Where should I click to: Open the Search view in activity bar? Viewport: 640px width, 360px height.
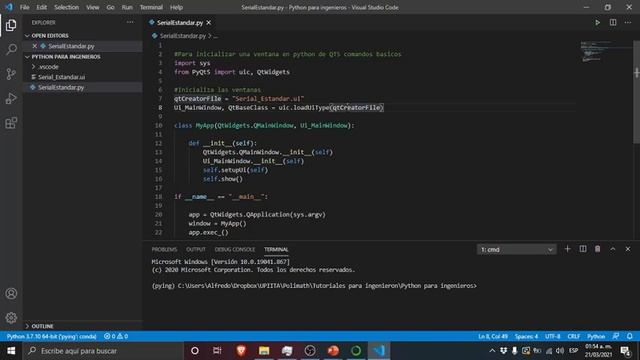point(11,49)
